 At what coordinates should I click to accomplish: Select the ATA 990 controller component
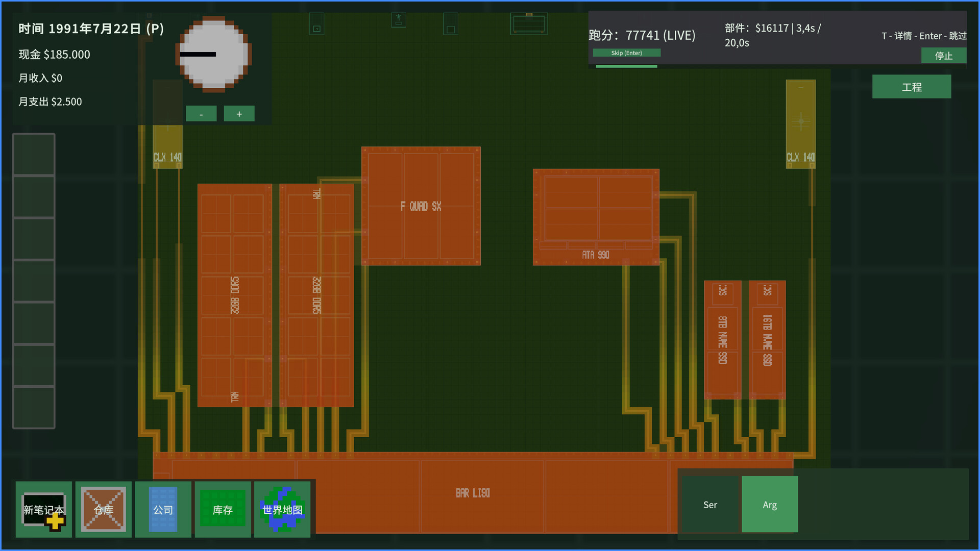tap(596, 217)
